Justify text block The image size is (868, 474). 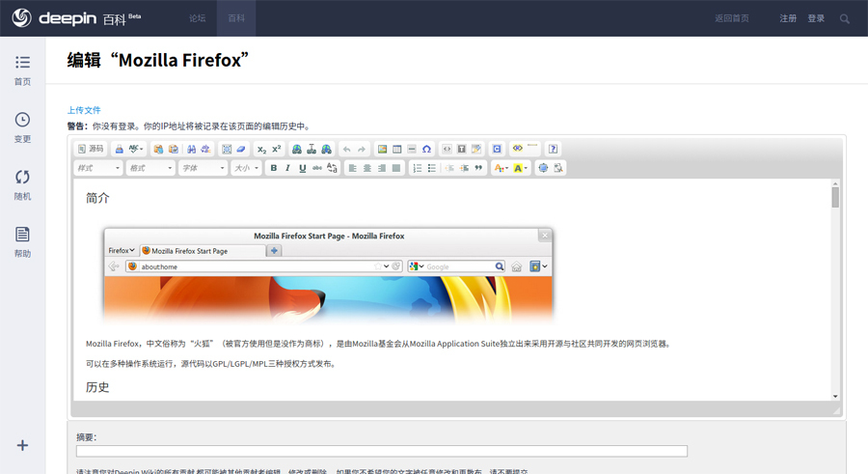tap(396, 168)
